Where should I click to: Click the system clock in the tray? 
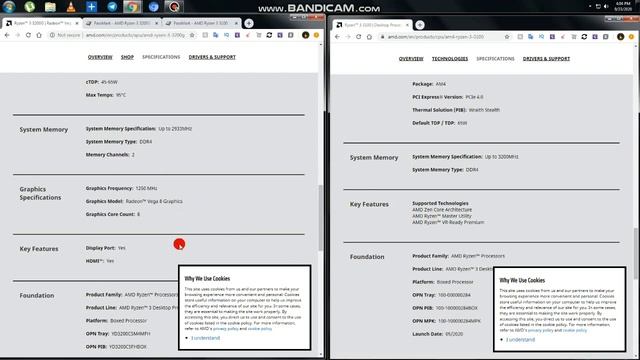623,6
